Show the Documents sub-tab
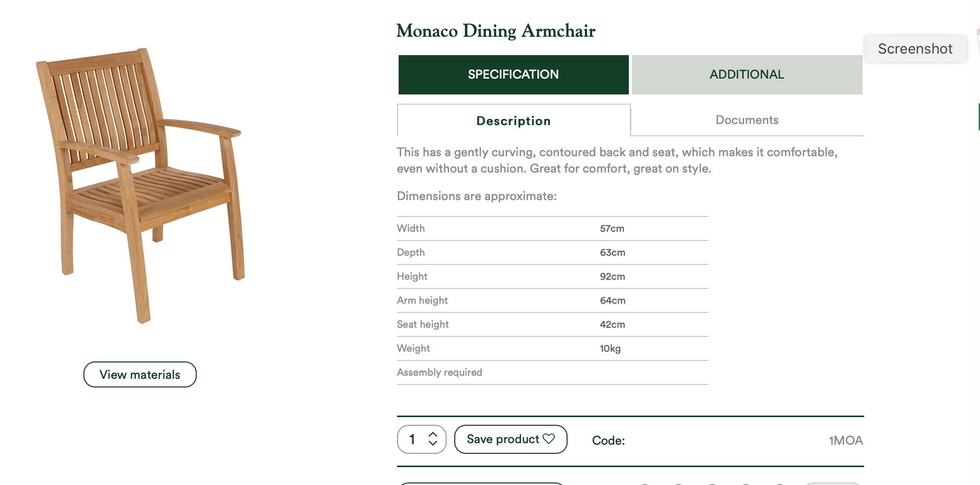Image resolution: width=980 pixels, height=485 pixels. [x=747, y=120]
